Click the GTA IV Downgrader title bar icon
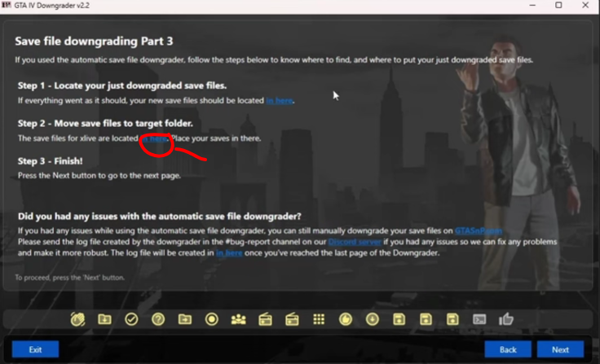The image size is (600, 364). [7, 6]
